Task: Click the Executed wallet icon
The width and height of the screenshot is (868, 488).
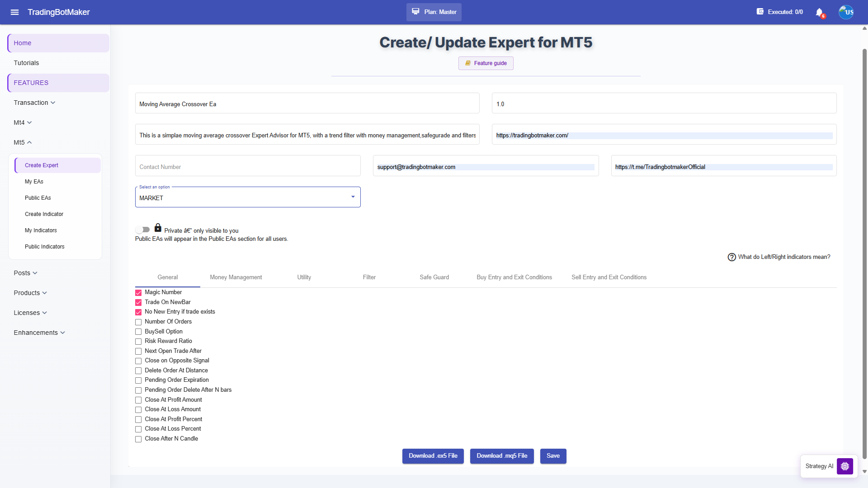Action: pyautogui.click(x=760, y=12)
